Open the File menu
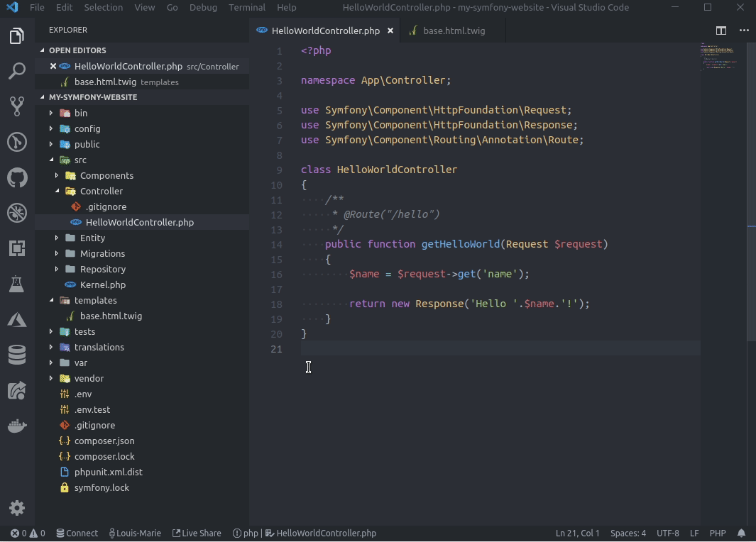This screenshot has width=756, height=542. pyautogui.click(x=37, y=8)
